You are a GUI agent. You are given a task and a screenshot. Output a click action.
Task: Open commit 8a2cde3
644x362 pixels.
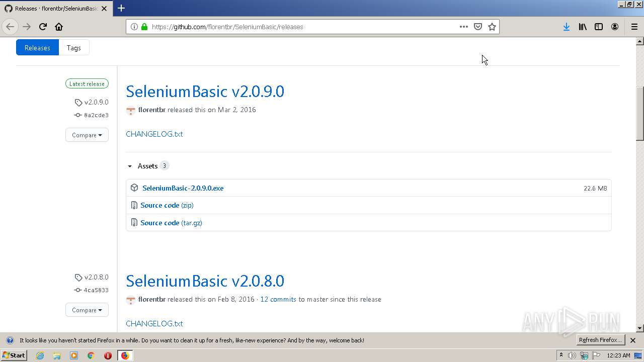(92, 115)
